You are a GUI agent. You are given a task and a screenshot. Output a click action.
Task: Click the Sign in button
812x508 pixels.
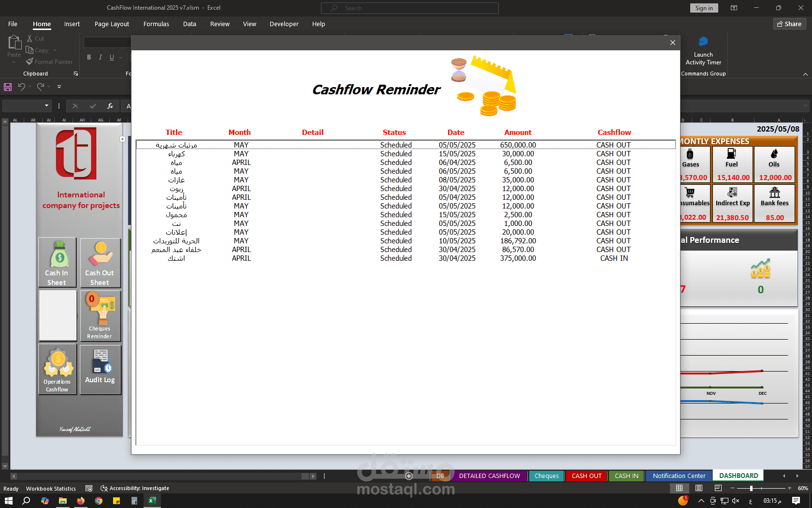point(704,8)
